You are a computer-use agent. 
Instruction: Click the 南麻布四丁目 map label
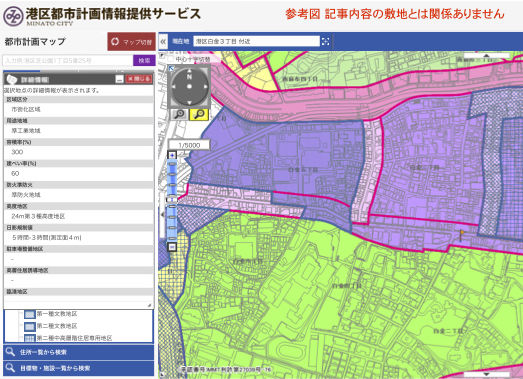coord(300,79)
